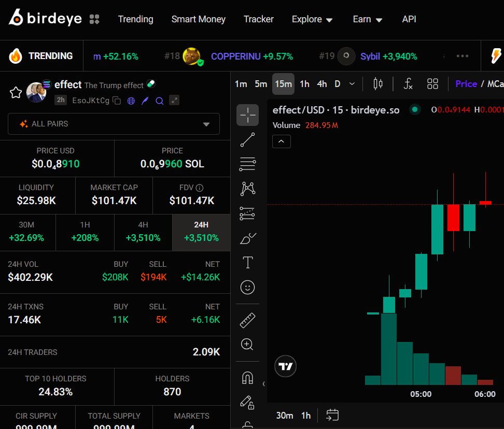The height and width of the screenshot is (429, 504).
Task: Click the COPPERINU token avatar
Action: pos(191,56)
